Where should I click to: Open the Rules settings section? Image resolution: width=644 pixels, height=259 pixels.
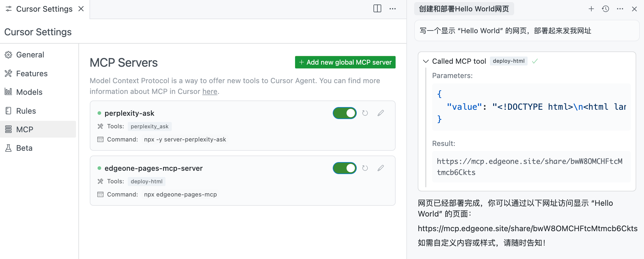coord(26,111)
